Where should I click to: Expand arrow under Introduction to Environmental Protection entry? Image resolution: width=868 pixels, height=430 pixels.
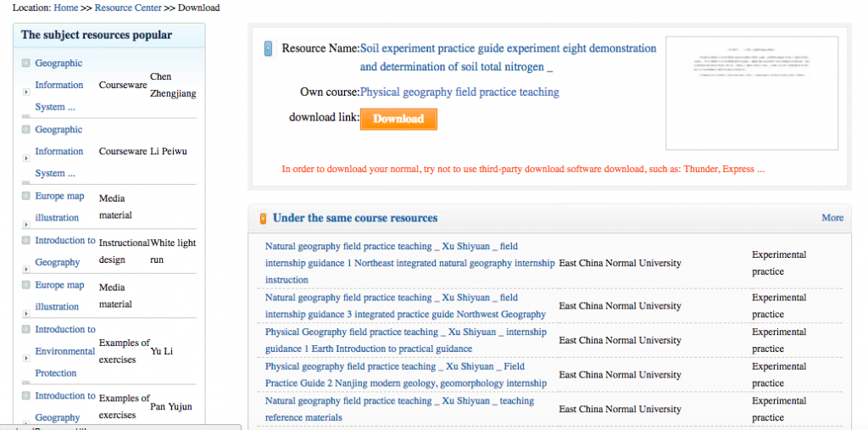tap(26, 359)
